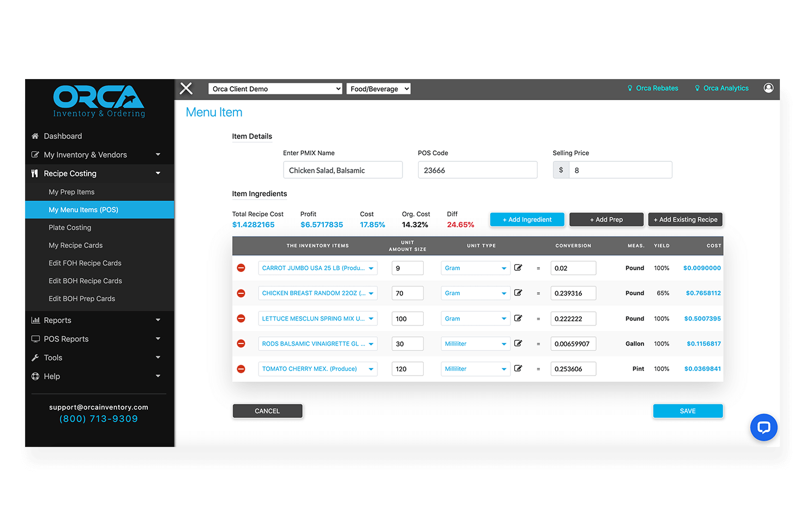Edit unit conversion for balsamic vinaigrette row
Viewport: 805px width, 532px height.
pos(518,343)
